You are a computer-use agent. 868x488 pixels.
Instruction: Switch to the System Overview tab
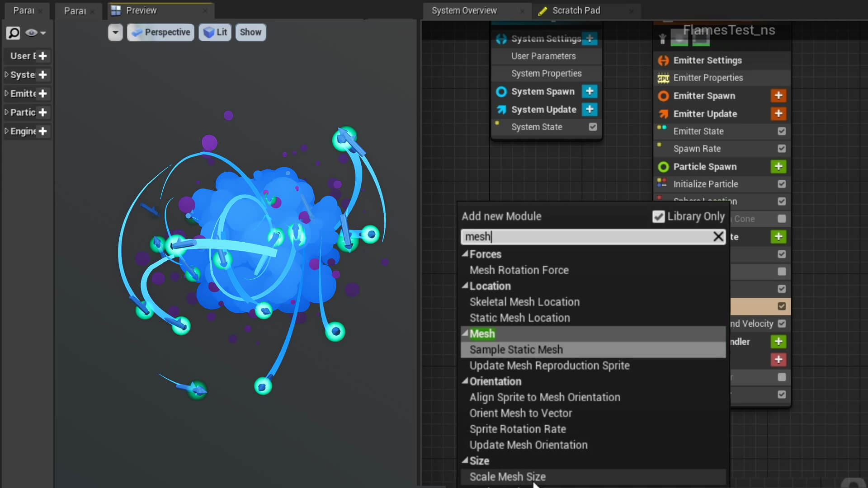pyautogui.click(x=464, y=10)
